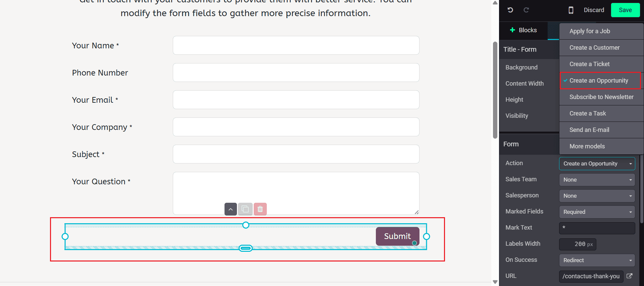644x286 pixels.
Task: Delete the Your Question field using the trash icon
Action: pos(260,209)
